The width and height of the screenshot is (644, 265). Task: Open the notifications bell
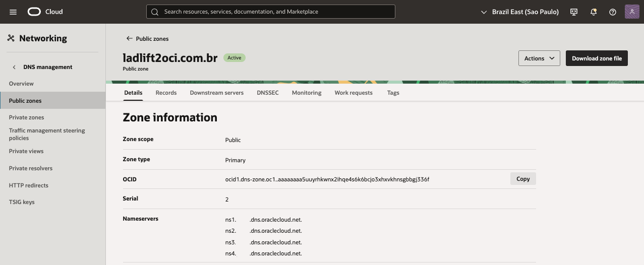[594, 12]
